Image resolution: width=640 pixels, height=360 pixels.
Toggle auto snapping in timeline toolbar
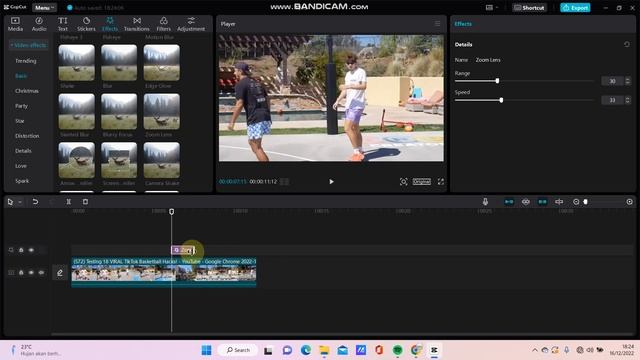pos(526,202)
